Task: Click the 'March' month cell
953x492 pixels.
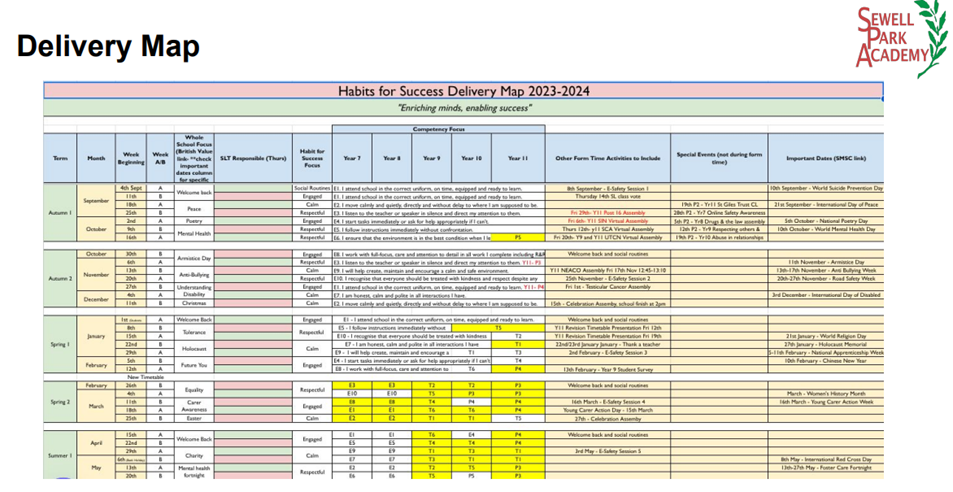Action: coord(96,406)
